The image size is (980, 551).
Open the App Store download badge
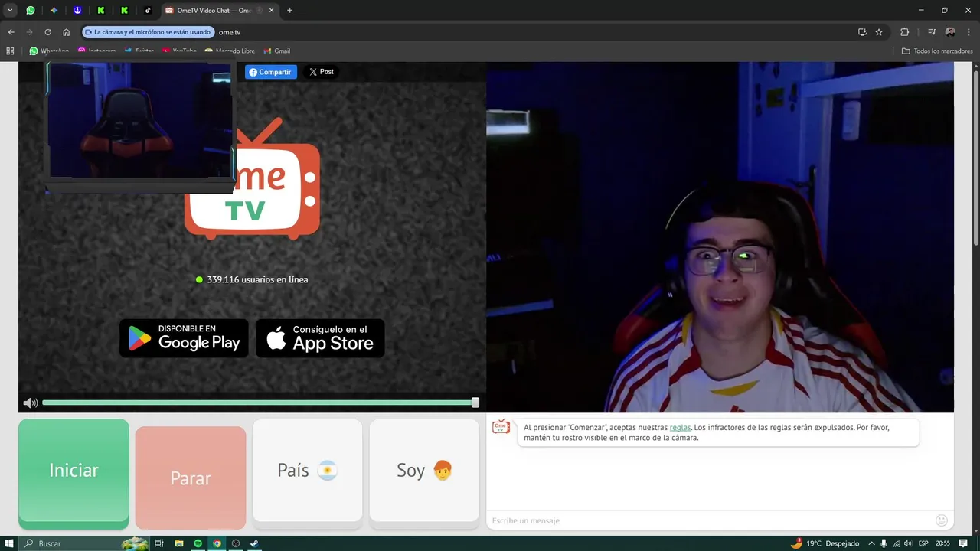click(320, 338)
